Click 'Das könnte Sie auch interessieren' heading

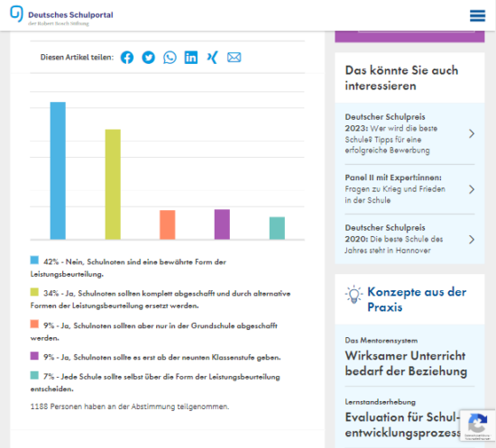(x=401, y=78)
